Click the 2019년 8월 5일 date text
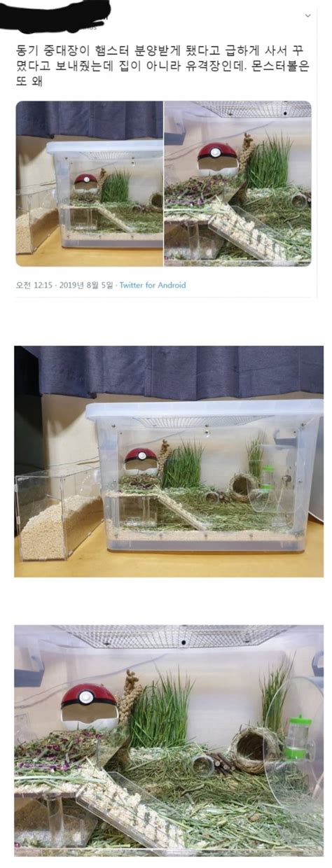The height and width of the screenshot is (868, 332). [85, 285]
